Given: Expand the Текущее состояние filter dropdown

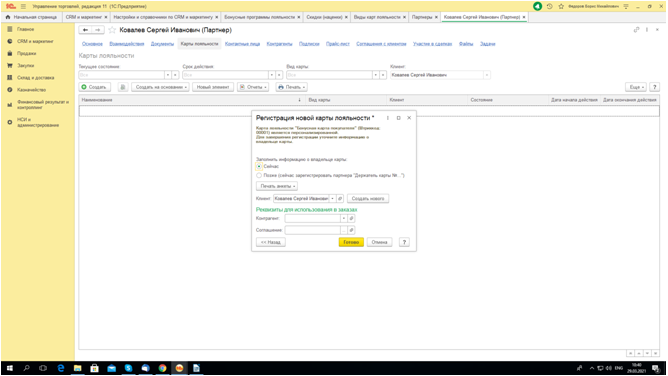Looking at the screenshot, I should pos(168,75).
